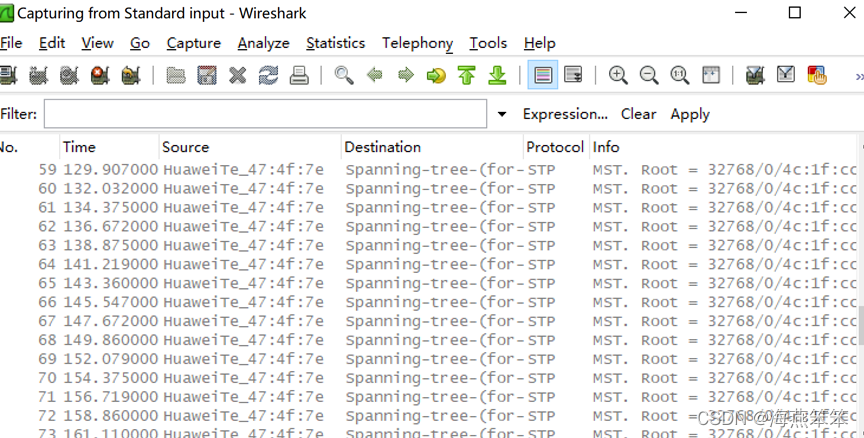Go to a specific packet number
Viewport: 864px width, 438px height.
[436, 75]
